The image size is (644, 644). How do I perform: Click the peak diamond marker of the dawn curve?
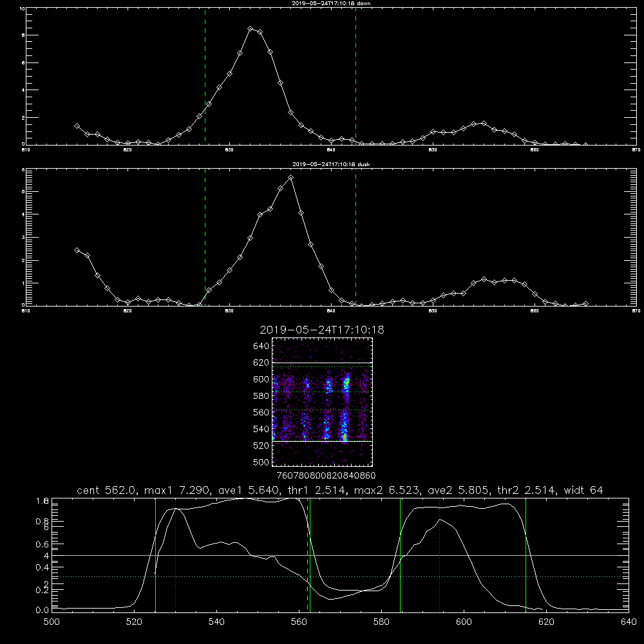pos(251,29)
